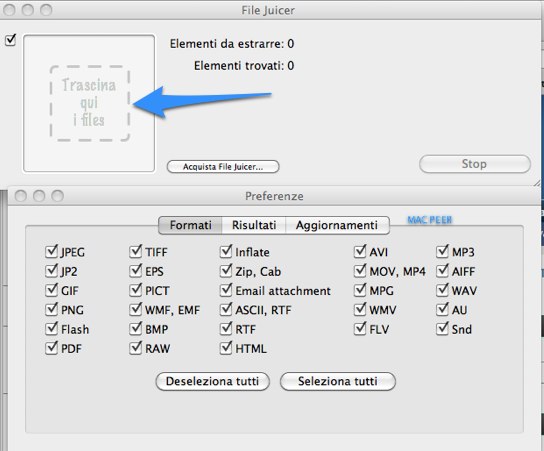544x451 pixels.
Task: Click the Deseleziona tutti button
Action: 212,381
